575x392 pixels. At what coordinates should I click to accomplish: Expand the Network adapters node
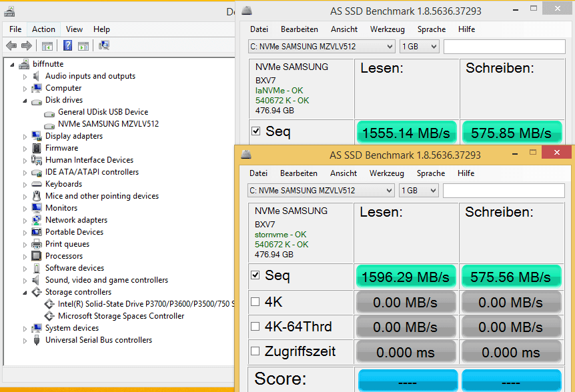pyautogui.click(x=25, y=221)
